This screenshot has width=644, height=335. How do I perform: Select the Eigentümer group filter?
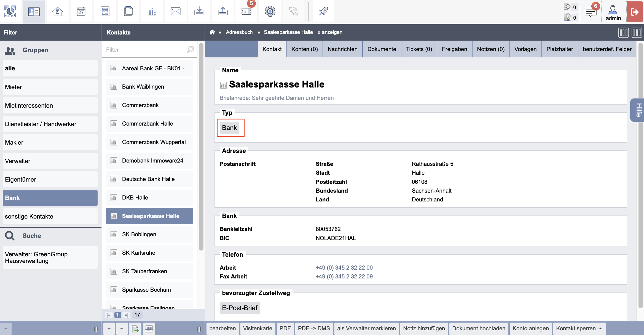[50, 179]
